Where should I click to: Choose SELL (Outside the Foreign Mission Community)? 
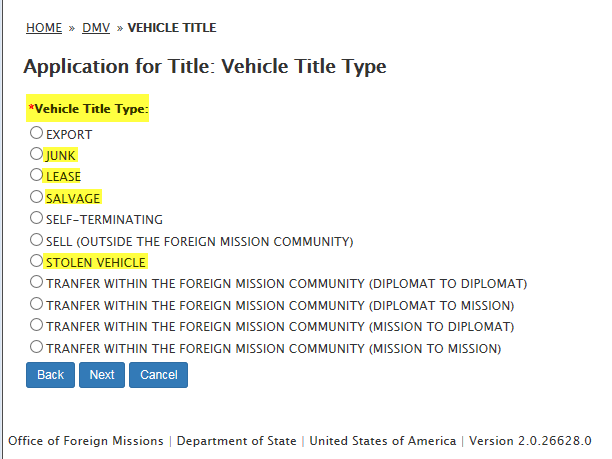pos(36,240)
